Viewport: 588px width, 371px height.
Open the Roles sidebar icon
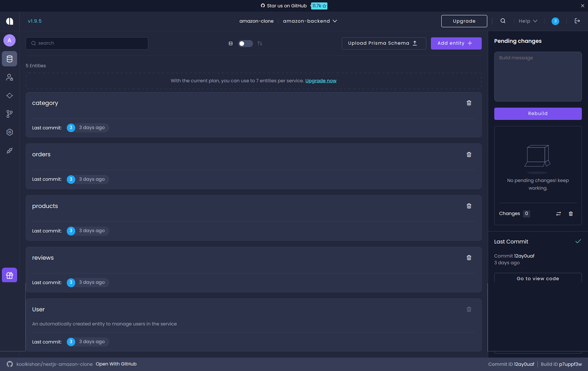[x=9, y=77]
